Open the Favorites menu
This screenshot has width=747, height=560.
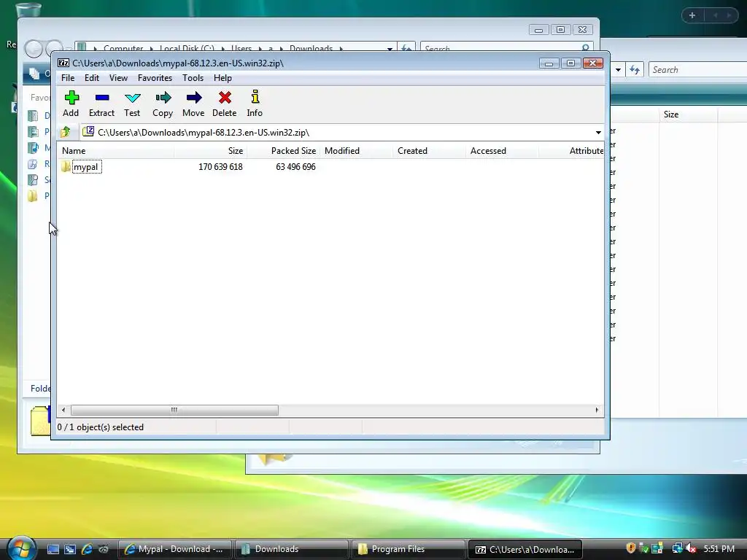coord(155,77)
